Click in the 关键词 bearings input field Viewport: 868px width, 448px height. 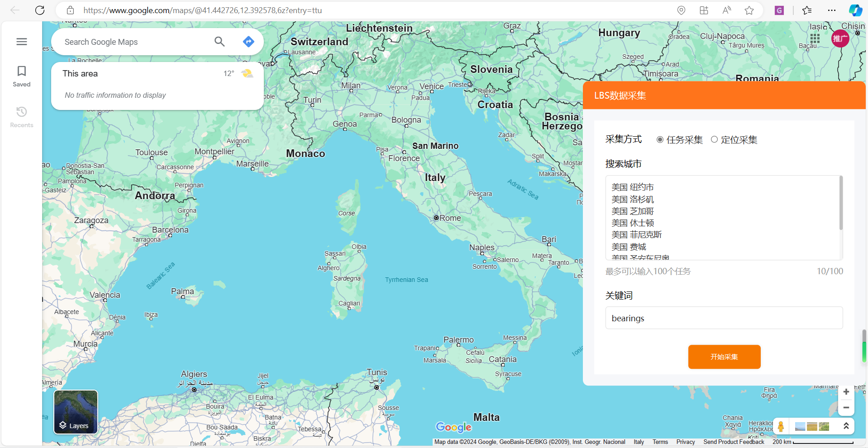pos(724,318)
